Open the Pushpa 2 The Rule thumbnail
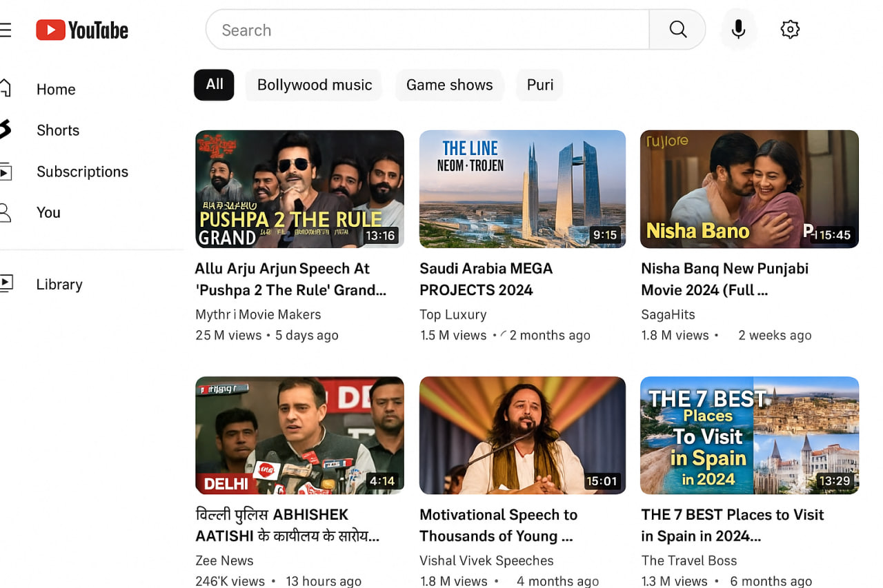Screen dimensions: 883x588 pyautogui.click(x=299, y=189)
